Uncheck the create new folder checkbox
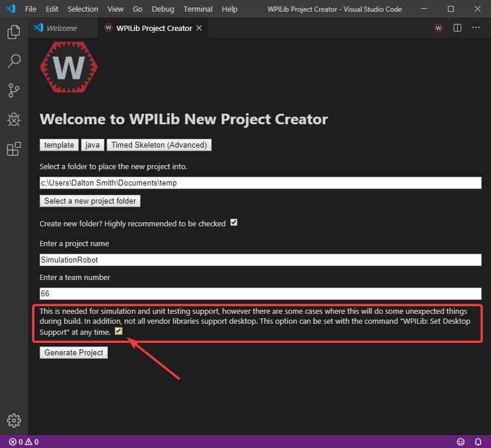 pyautogui.click(x=233, y=222)
